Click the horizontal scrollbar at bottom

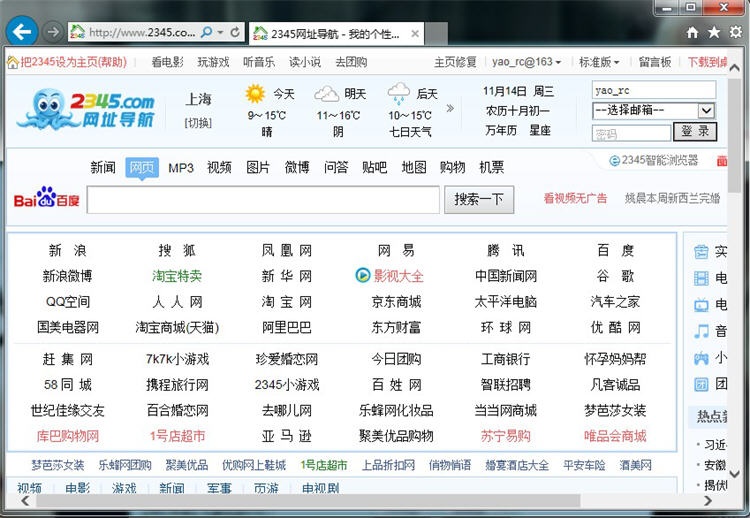click(x=300, y=500)
